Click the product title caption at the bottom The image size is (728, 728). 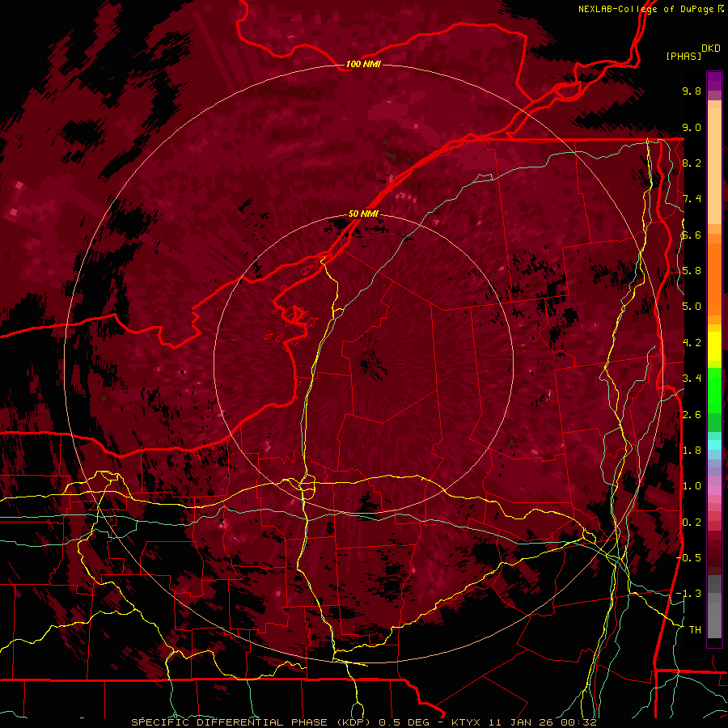tap(364, 722)
